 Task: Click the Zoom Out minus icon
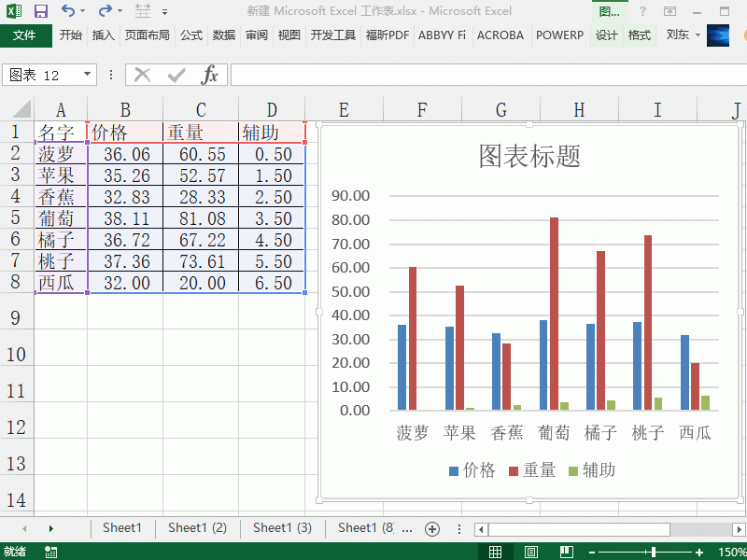click(592, 551)
